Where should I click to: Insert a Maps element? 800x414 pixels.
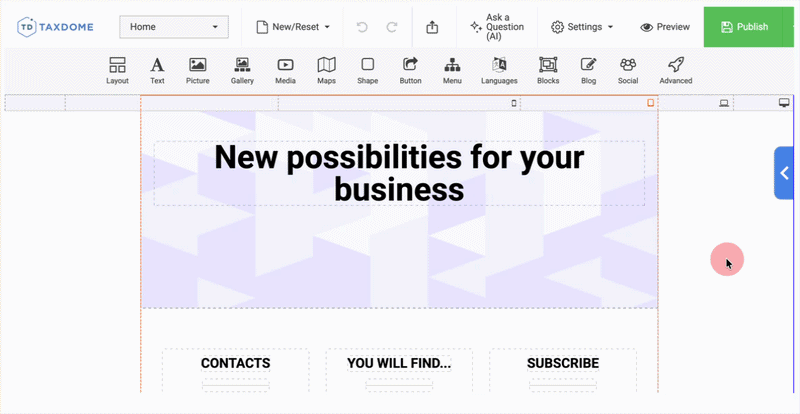[326, 70]
